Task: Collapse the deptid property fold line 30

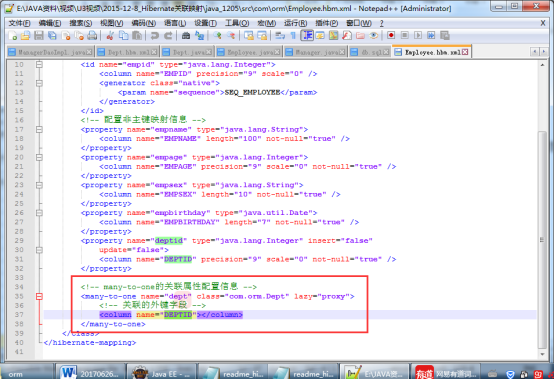Action: point(39,250)
